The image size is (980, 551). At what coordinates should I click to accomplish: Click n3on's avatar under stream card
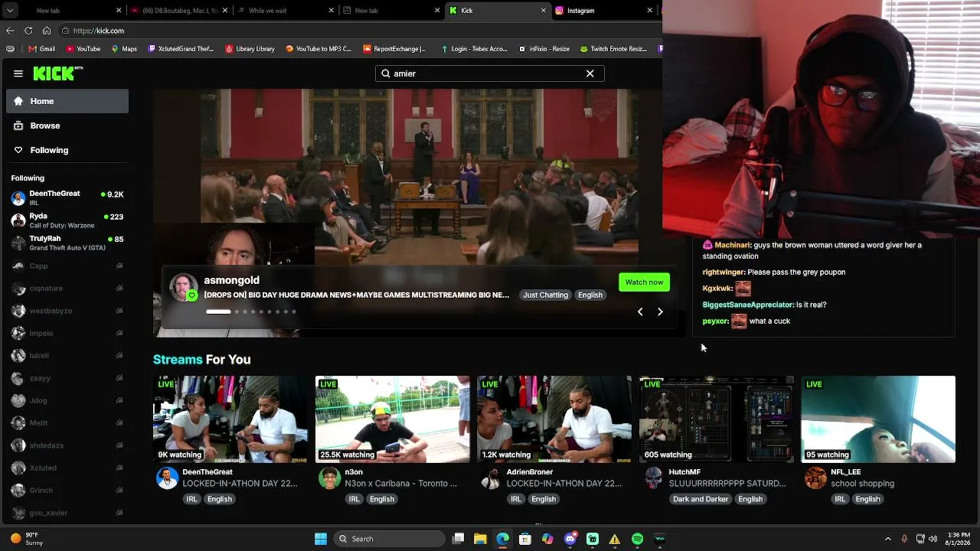[x=329, y=478]
